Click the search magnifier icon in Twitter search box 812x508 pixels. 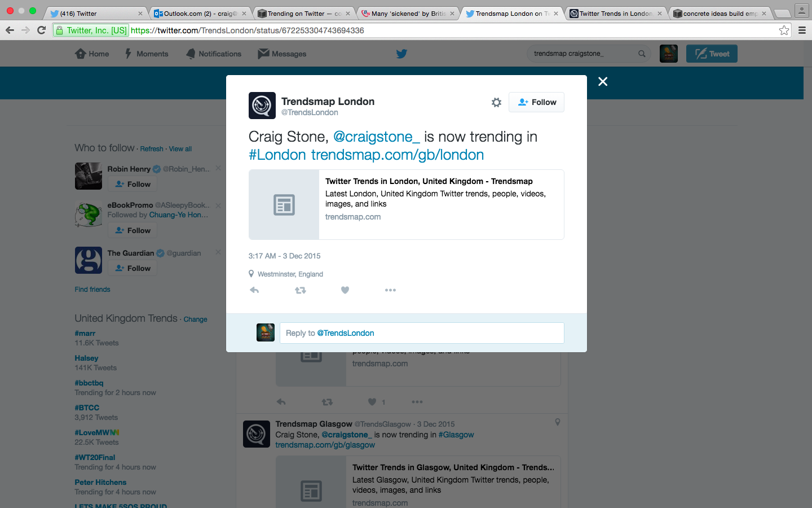click(642, 54)
